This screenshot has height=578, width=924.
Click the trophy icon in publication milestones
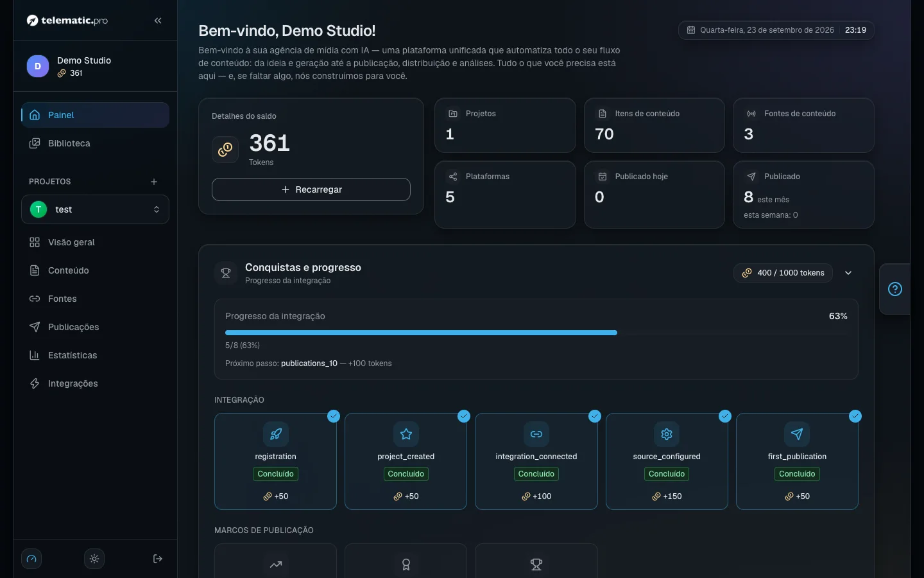point(536,565)
